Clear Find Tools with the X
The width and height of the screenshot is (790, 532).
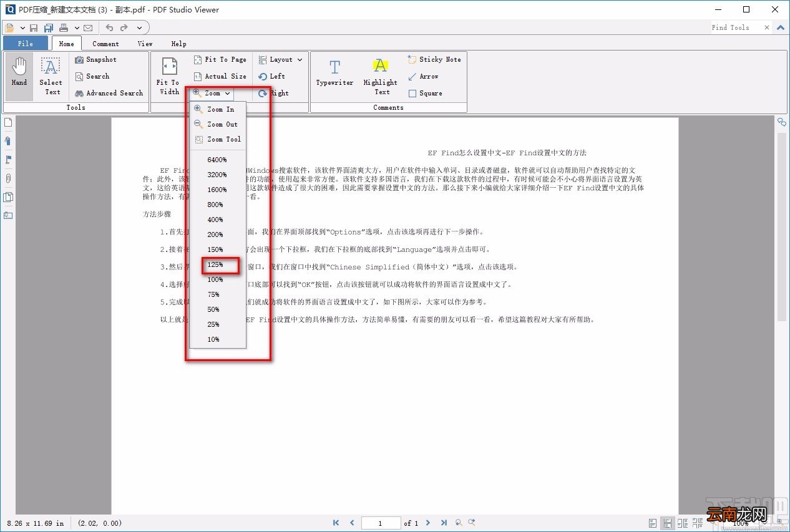tap(766, 27)
